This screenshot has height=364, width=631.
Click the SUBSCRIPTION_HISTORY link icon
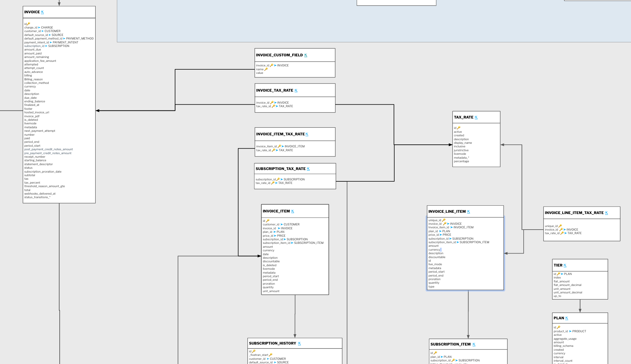[299, 344]
